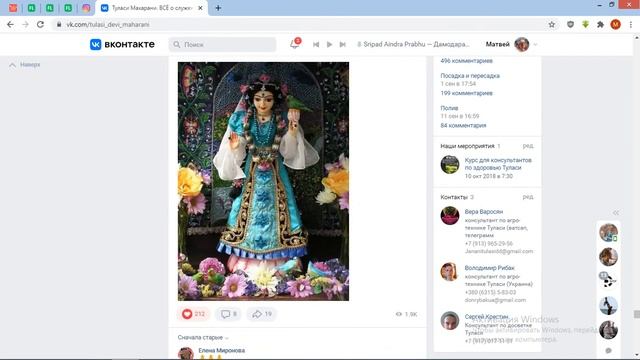
Task: Like the post with heart icon
Action: click(x=193, y=314)
